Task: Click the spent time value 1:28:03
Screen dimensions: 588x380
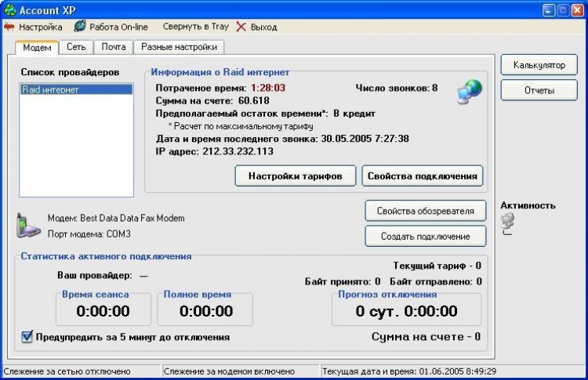Action: [268, 88]
